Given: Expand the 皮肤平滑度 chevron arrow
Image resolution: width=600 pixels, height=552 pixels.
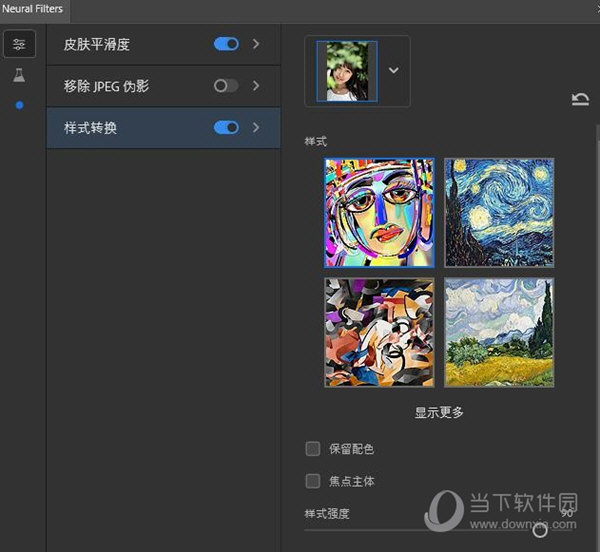Looking at the screenshot, I should (x=256, y=44).
